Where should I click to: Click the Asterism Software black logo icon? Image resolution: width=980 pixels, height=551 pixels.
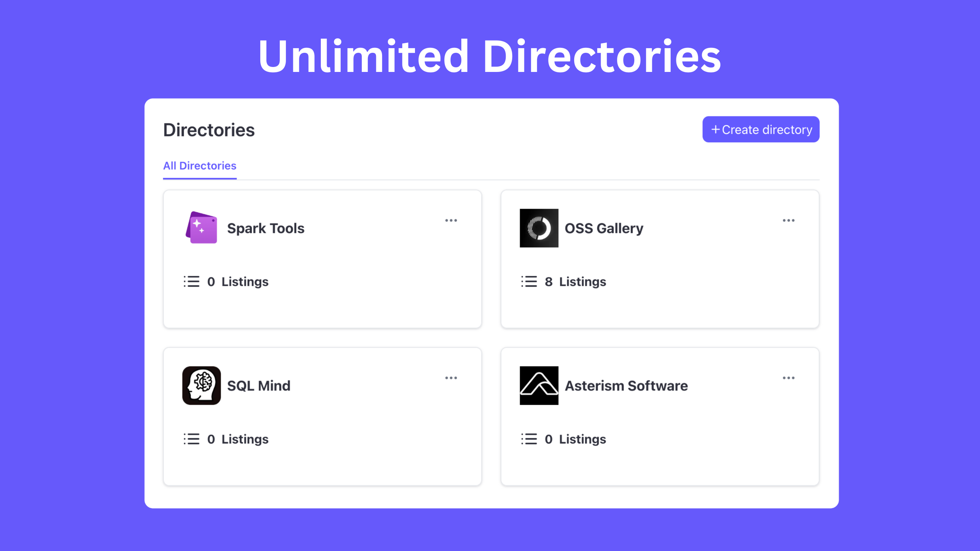tap(539, 385)
